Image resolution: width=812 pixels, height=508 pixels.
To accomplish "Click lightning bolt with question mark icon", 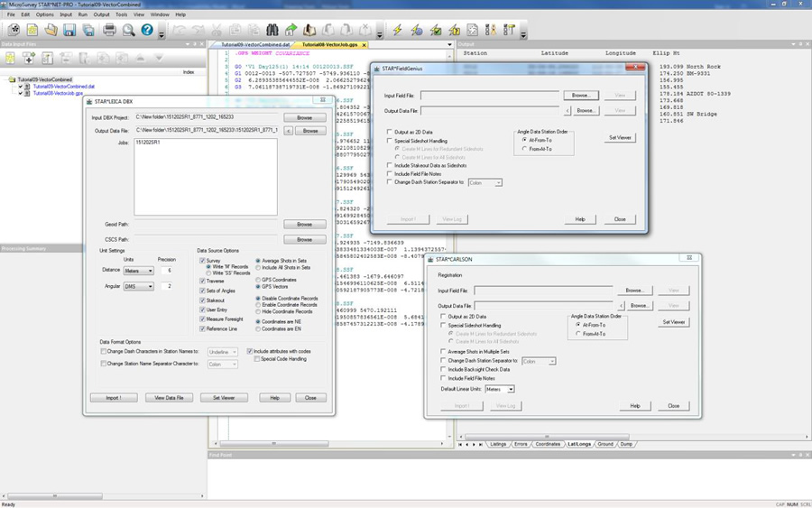I will click(x=454, y=30).
